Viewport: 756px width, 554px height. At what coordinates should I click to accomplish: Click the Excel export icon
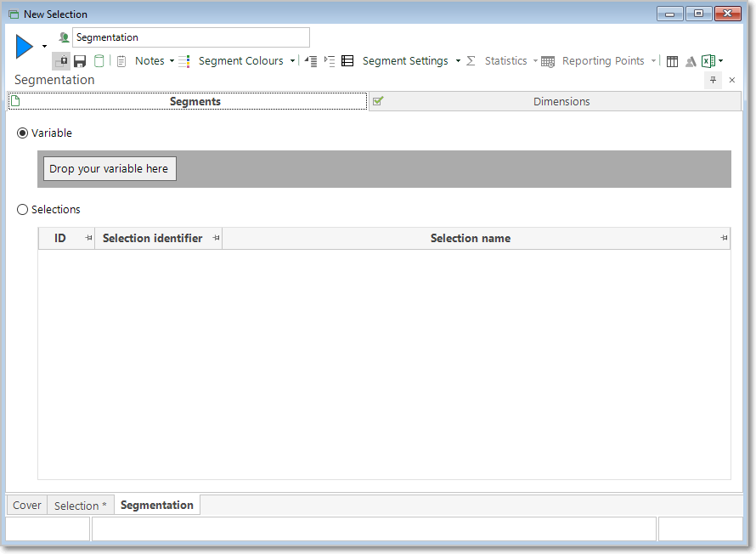[x=708, y=61]
